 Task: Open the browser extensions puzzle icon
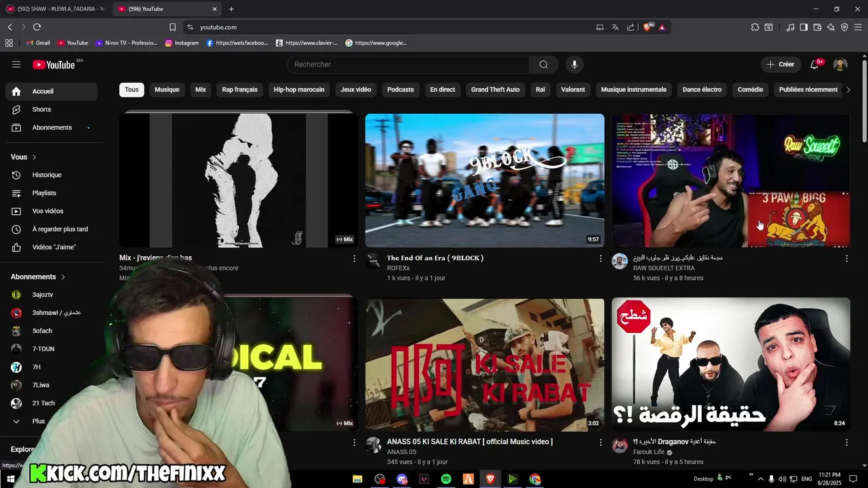(755, 27)
